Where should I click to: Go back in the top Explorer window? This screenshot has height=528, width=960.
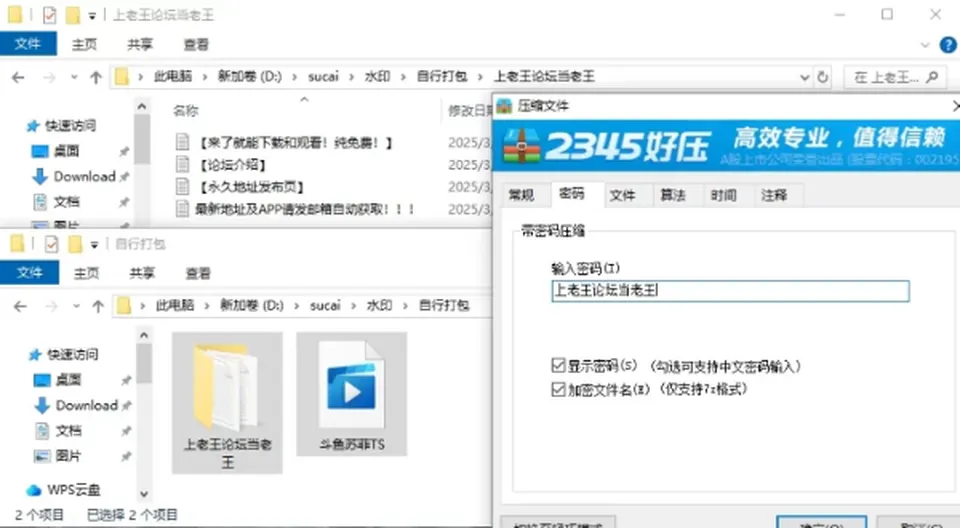click(18, 77)
